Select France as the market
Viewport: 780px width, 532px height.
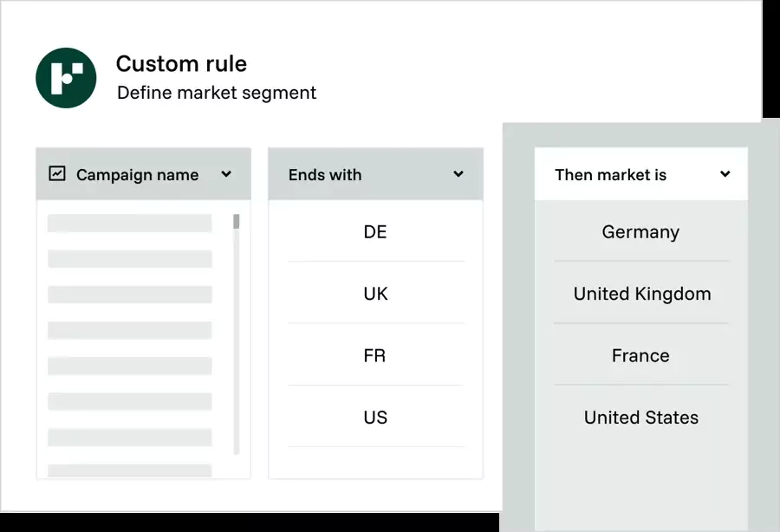click(x=640, y=355)
